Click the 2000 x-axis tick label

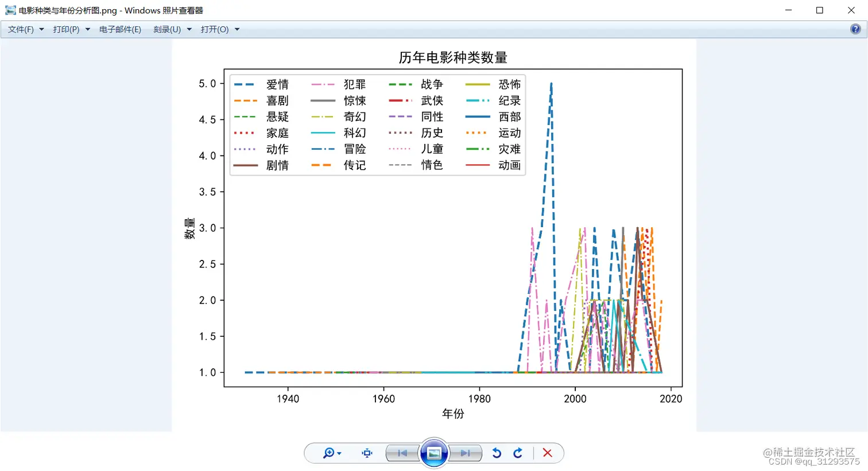(575, 399)
